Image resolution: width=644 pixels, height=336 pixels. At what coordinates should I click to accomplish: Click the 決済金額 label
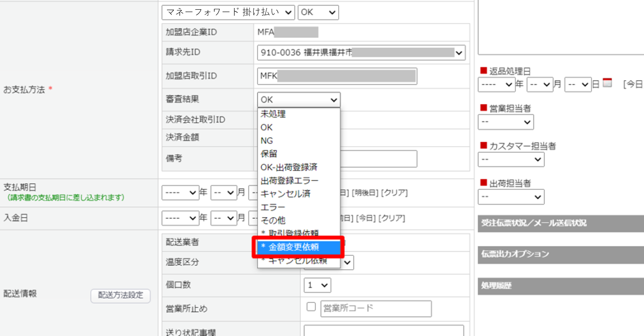(x=182, y=137)
